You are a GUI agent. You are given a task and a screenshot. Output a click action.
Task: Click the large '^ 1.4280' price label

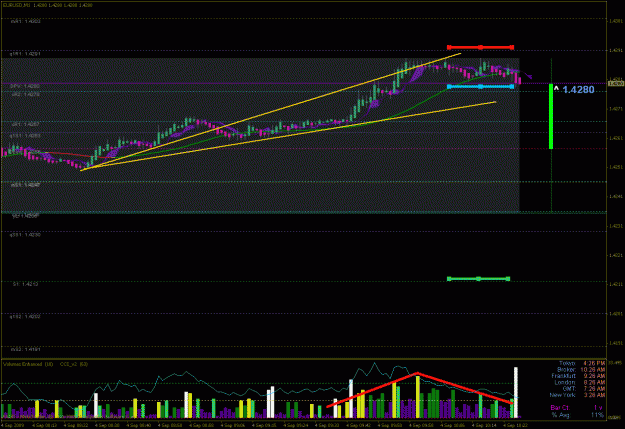tap(574, 90)
